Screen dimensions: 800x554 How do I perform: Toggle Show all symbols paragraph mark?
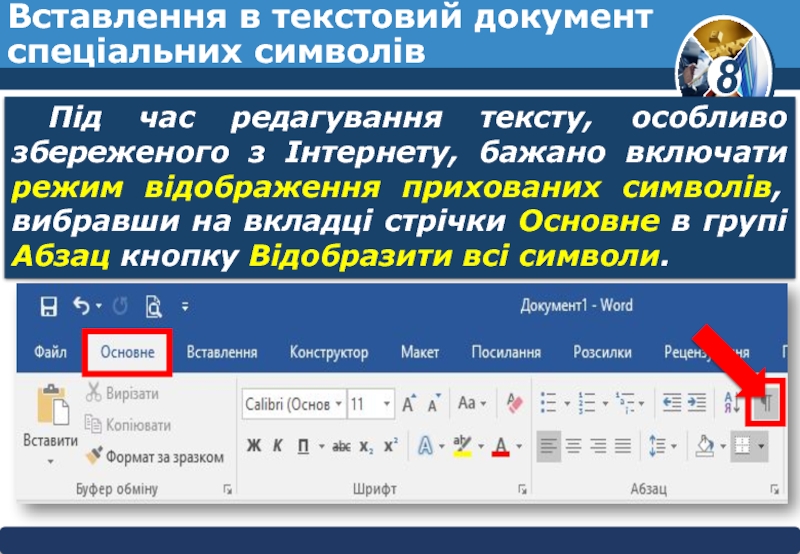766,403
